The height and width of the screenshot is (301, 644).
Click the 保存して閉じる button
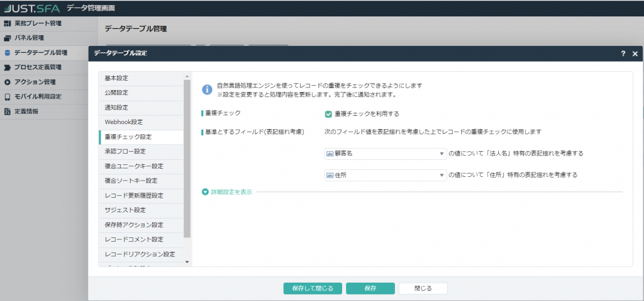[x=313, y=288]
